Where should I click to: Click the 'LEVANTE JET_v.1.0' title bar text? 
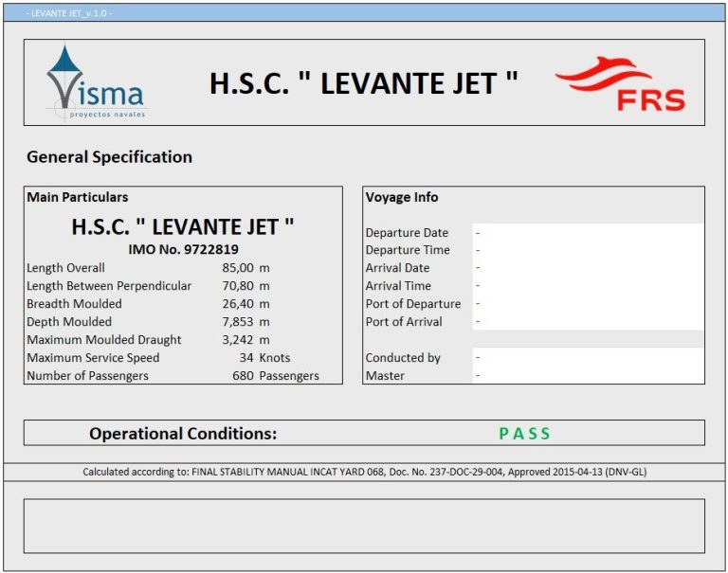(x=68, y=13)
